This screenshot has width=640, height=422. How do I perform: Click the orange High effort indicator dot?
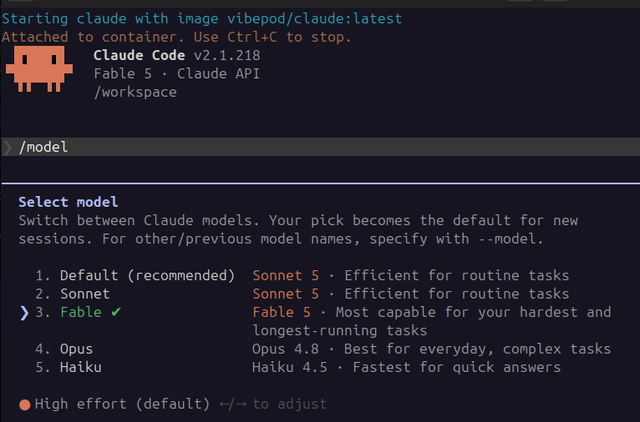click(25, 404)
